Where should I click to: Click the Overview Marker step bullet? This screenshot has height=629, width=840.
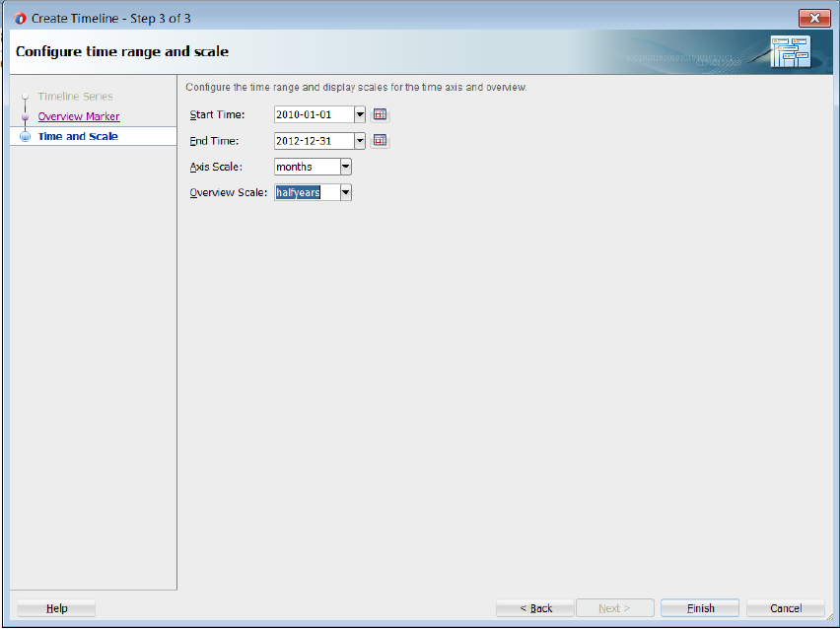point(25,116)
